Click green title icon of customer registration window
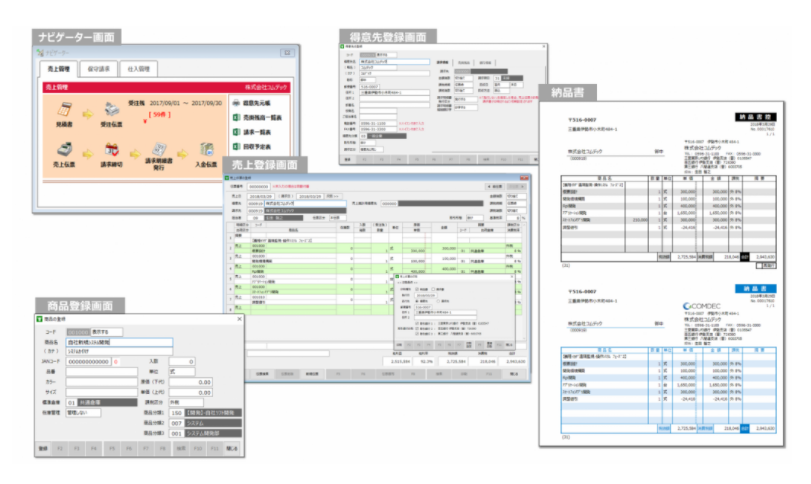The image size is (811, 484). [x=342, y=47]
